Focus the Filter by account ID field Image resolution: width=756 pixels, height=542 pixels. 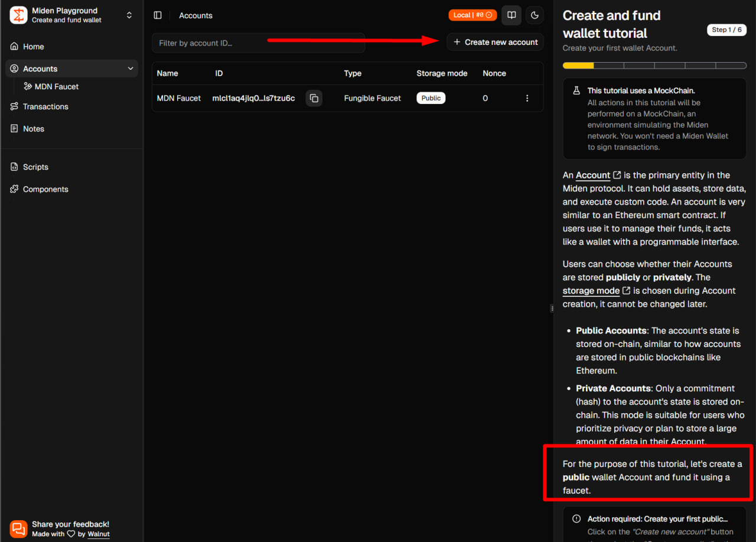(258, 43)
